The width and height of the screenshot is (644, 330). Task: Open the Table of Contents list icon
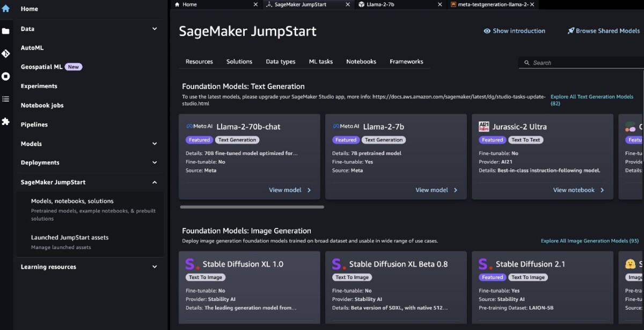click(6, 99)
